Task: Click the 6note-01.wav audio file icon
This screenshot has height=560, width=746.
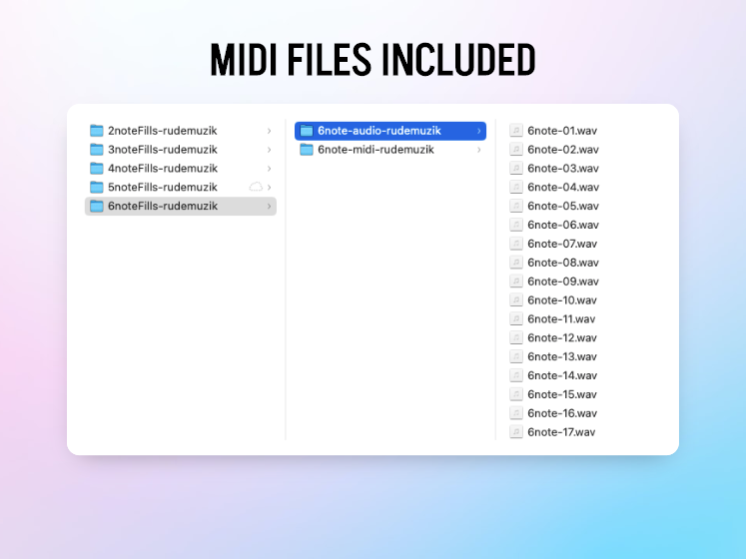Action: [x=516, y=131]
